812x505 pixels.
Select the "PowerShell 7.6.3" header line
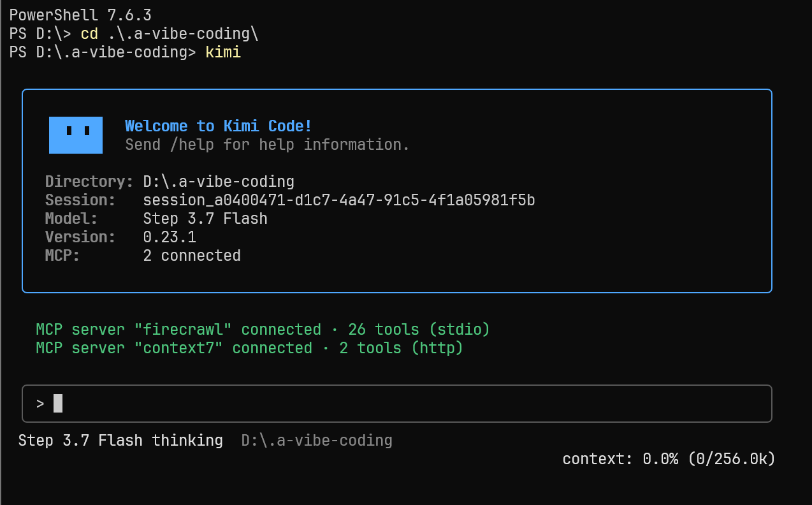(x=80, y=15)
